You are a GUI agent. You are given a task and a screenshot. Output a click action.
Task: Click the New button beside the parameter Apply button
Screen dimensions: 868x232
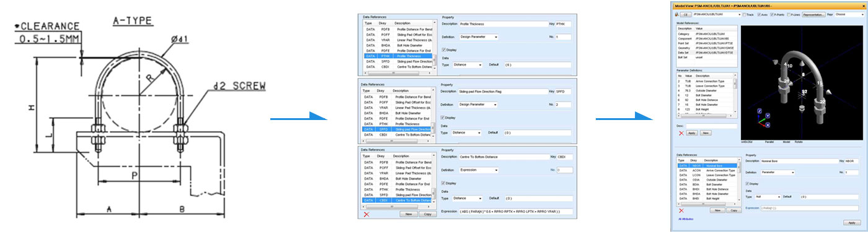pos(706,133)
